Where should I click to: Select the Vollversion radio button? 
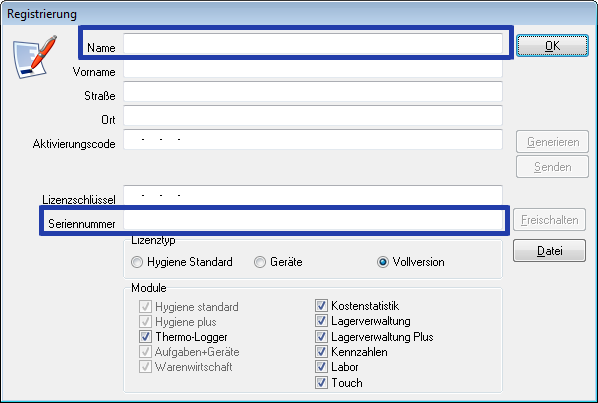point(383,262)
